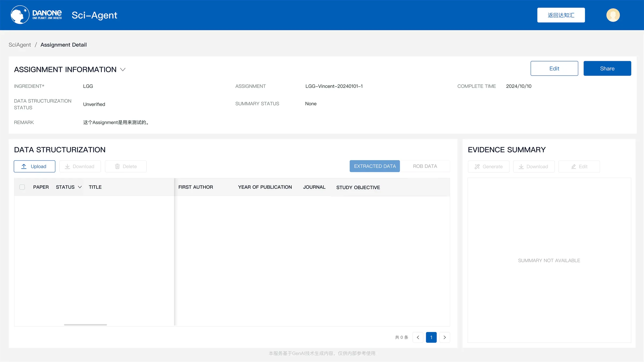Click the TITLE column header
Viewport: 644px width, 362px height.
[x=95, y=187]
